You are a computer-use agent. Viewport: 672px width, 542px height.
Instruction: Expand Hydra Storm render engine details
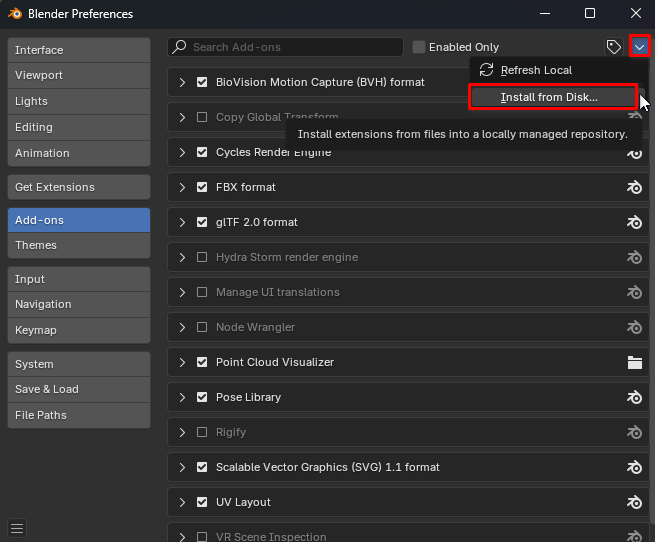182,257
